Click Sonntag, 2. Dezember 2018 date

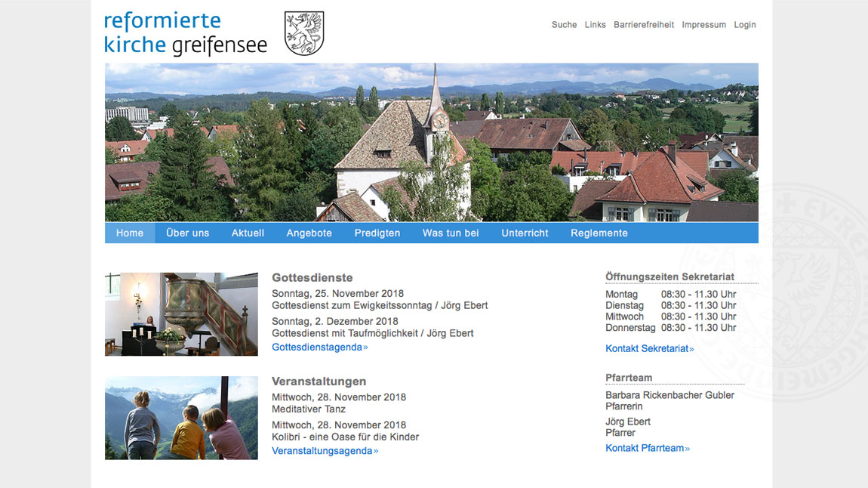pyautogui.click(x=335, y=321)
